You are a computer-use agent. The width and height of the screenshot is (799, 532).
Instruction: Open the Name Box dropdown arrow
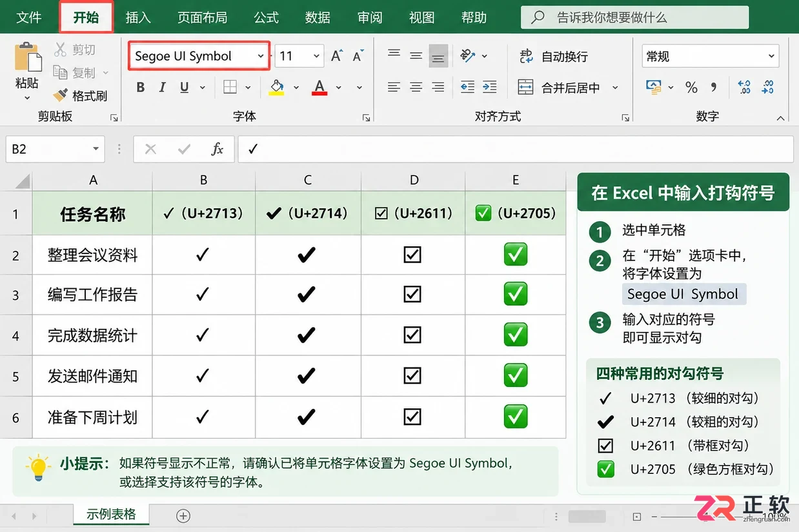(96, 149)
